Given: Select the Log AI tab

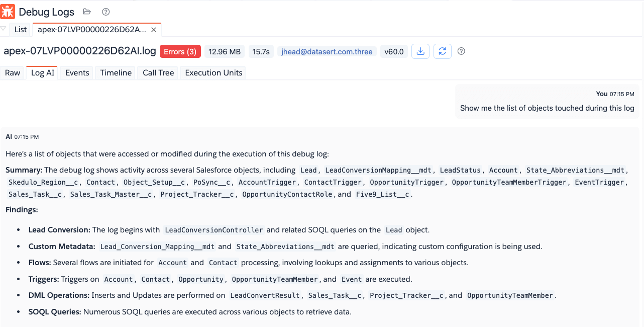Looking at the screenshot, I should click(43, 73).
